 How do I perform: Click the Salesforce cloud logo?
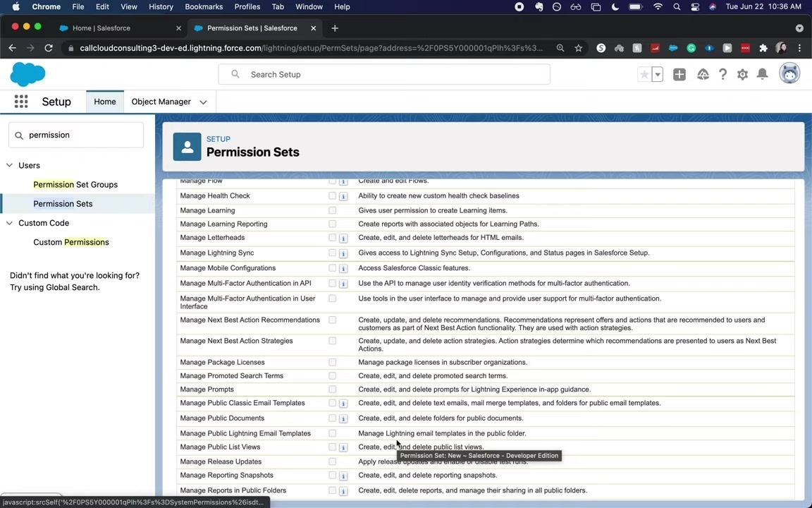pos(28,74)
